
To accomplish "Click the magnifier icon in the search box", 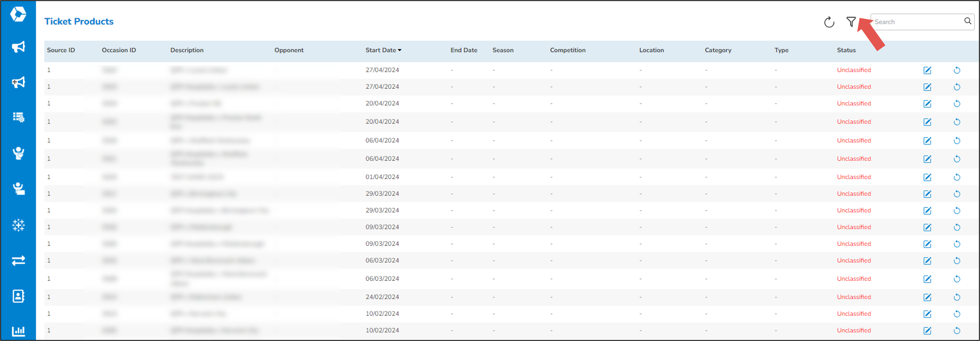I will pyautogui.click(x=968, y=21).
